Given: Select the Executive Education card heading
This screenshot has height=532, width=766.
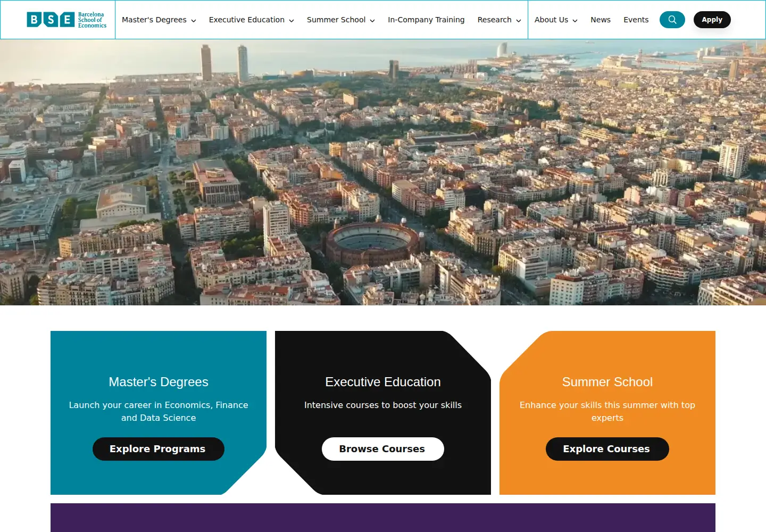Looking at the screenshot, I should [383, 382].
